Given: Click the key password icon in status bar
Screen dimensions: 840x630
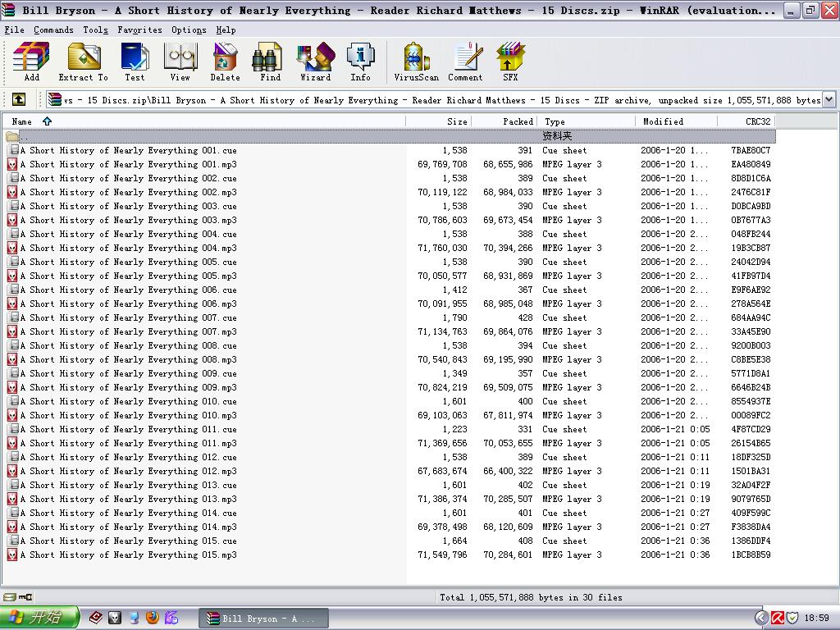Looking at the screenshot, I should (25, 597).
